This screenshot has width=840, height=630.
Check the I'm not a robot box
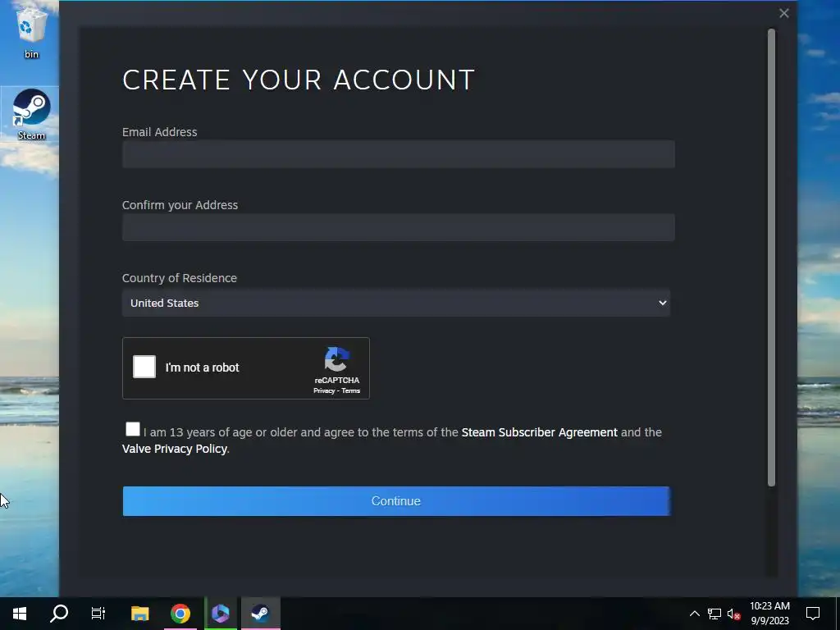point(144,367)
